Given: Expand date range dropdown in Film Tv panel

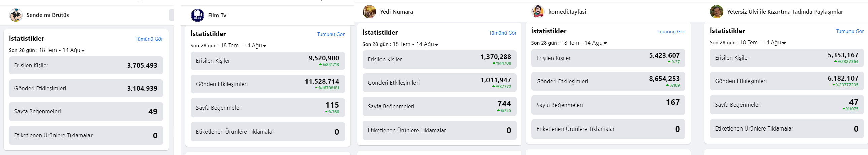Looking at the screenshot, I should coord(228,46).
